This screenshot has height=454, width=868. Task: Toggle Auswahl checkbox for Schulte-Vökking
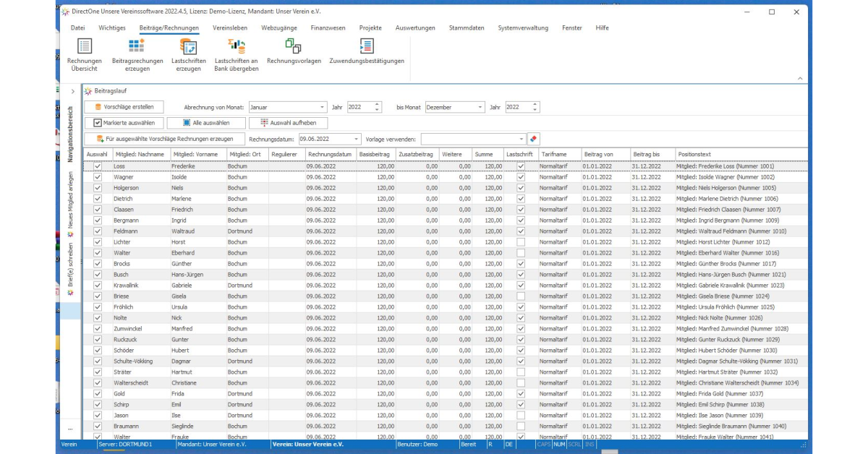point(98,361)
